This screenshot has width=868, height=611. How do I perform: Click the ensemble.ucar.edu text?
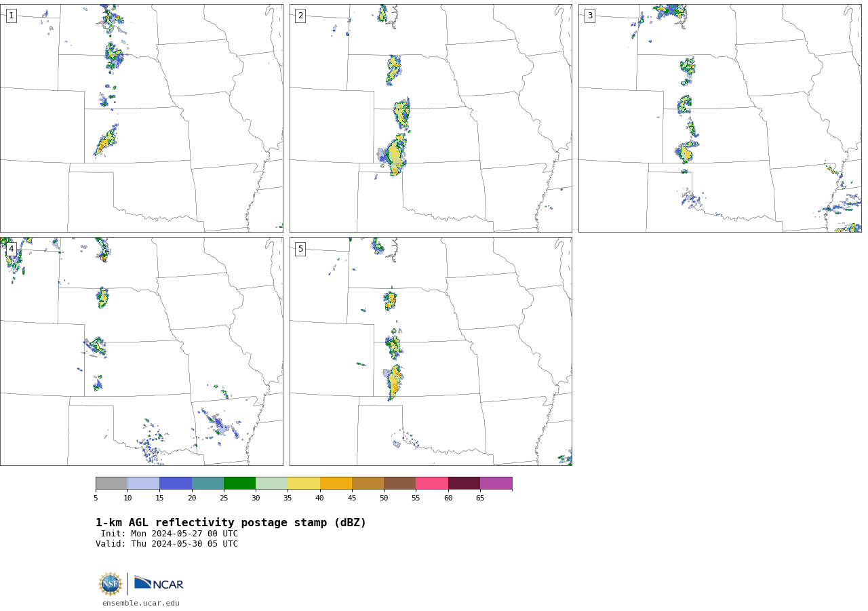tap(141, 603)
